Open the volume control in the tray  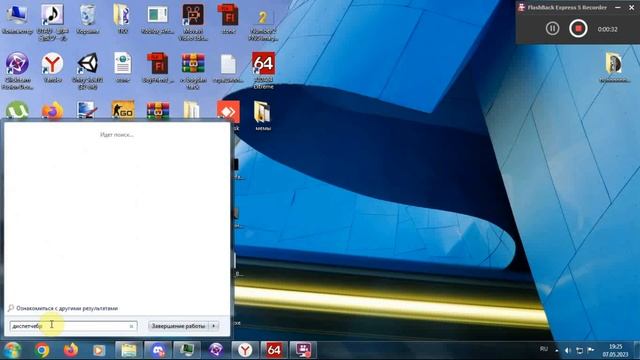coord(568,350)
